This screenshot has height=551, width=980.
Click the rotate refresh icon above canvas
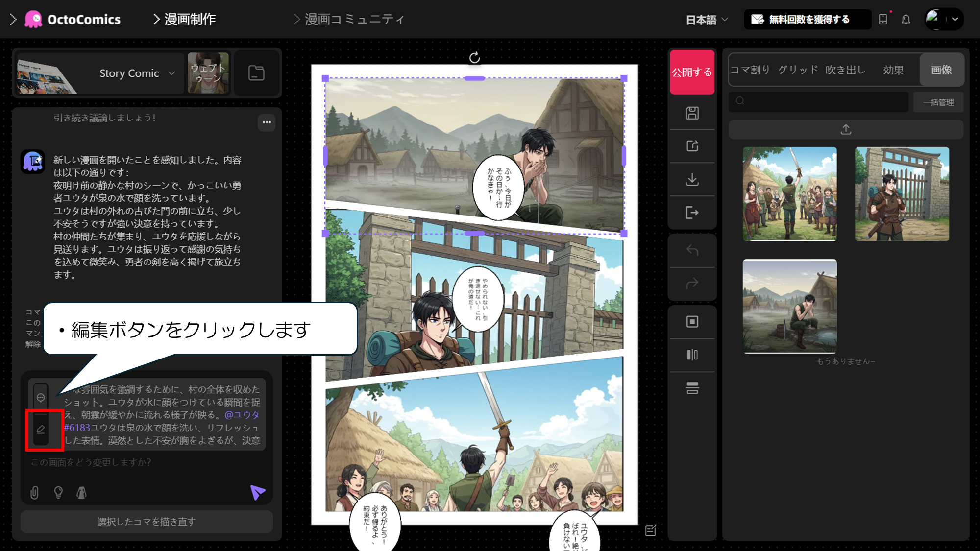(x=474, y=58)
